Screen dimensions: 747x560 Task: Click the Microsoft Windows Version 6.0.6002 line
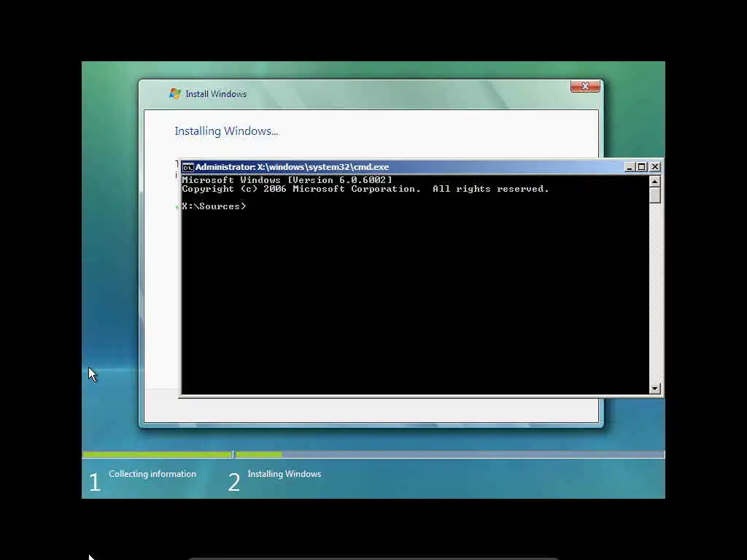pyautogui.click(x=287, y=180)
